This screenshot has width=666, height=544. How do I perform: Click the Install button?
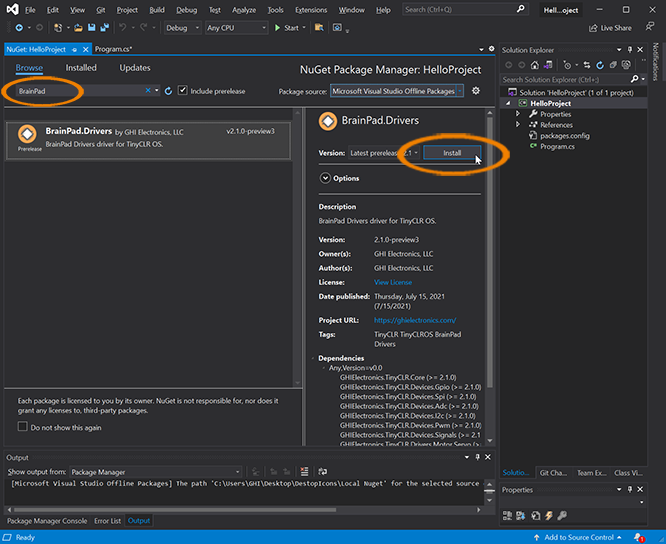pyautogui.click(x=452, y=153)
